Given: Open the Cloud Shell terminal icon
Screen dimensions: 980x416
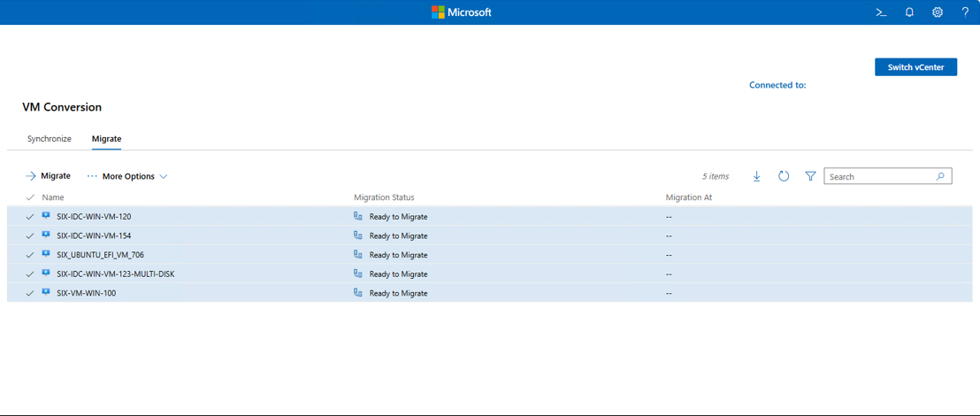Looking at the screenshot, I should [x=881, y=12].
